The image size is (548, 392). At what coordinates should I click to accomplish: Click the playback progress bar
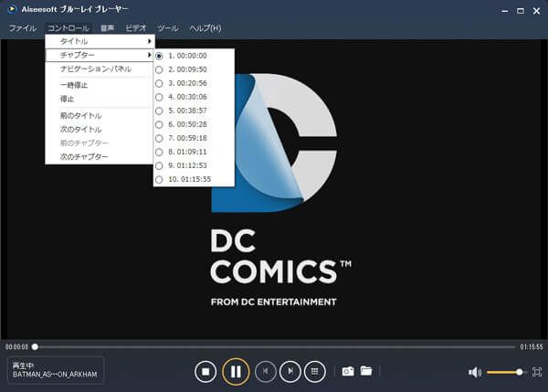click(x=274, y=347)
